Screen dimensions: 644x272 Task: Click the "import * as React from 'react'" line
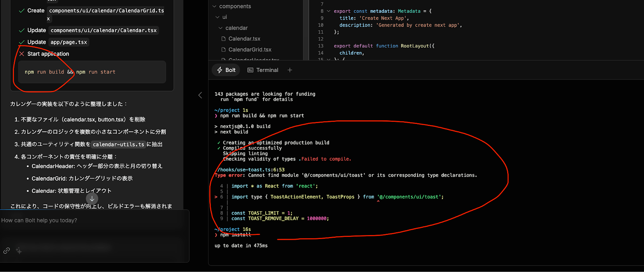[x=275, y=186]
